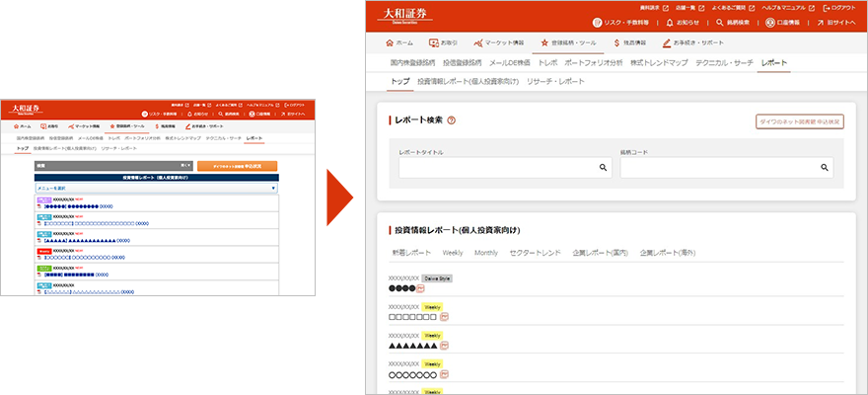Click the Daiwa Securities logo in right panel
This screenshot has width=868, height=395.
(x=404, y=16)
